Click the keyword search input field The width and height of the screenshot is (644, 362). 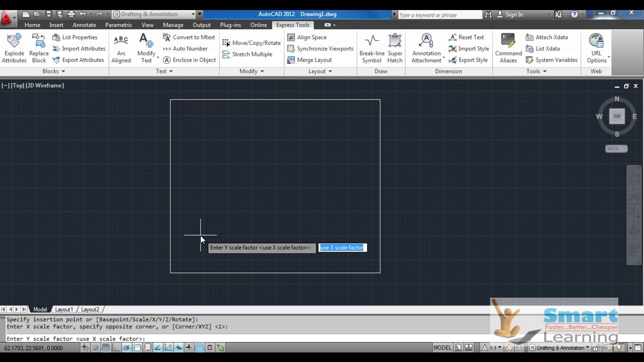(439, 15)
